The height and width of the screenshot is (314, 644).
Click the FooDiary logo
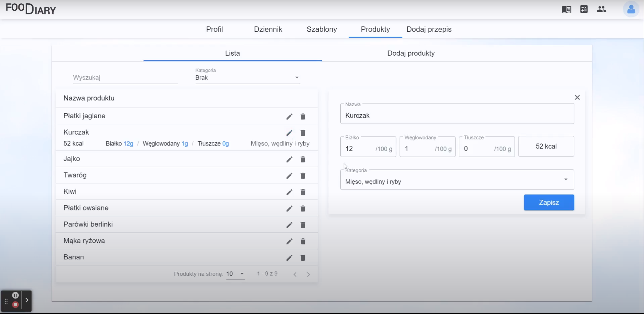pyautogui.click(x=31, y=9)
